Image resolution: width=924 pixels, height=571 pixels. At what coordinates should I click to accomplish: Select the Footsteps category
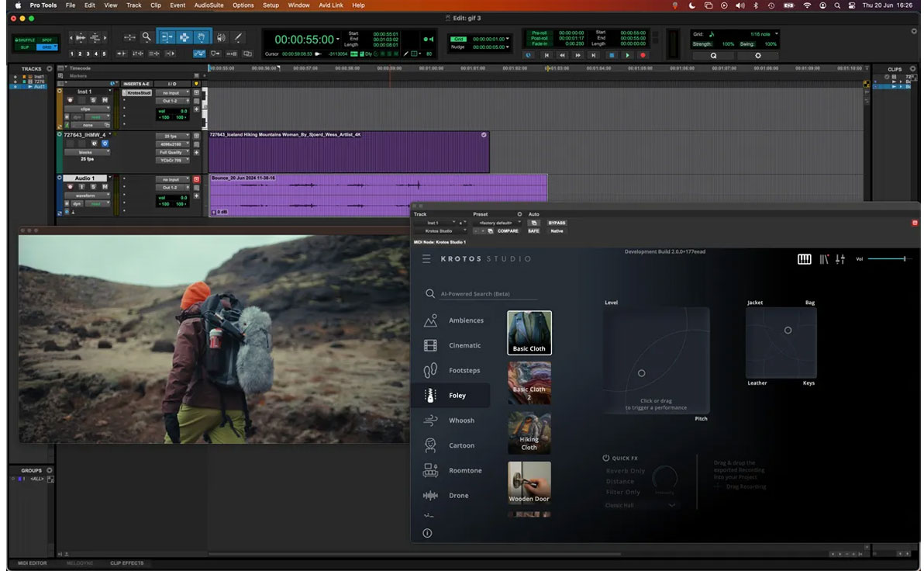tap(464, 371)
